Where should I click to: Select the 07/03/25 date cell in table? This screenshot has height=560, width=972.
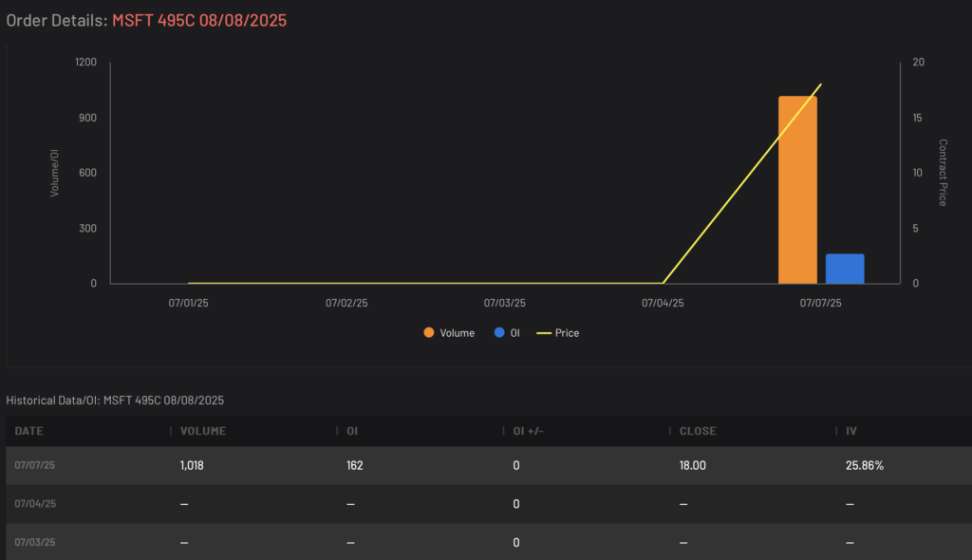coord(35,542)
